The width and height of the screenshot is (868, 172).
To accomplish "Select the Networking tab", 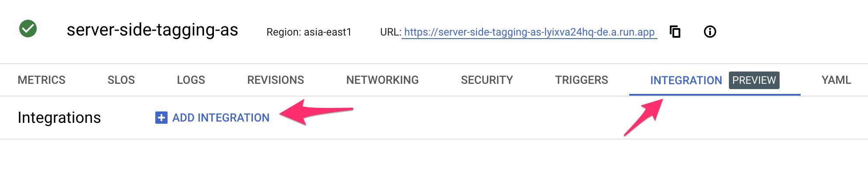I will (382, 80).
